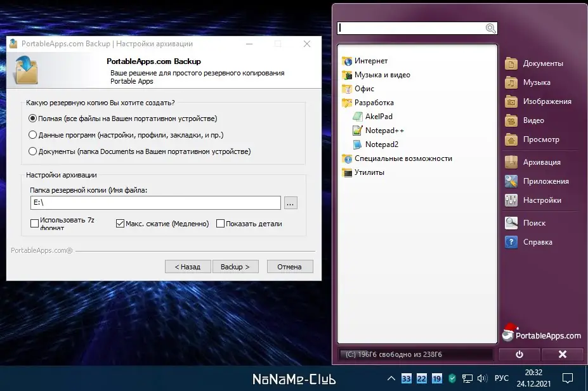Expand the Специальные возможности category
The height and width of the screenshot is (391, 588).
click(x=397, y=158)
